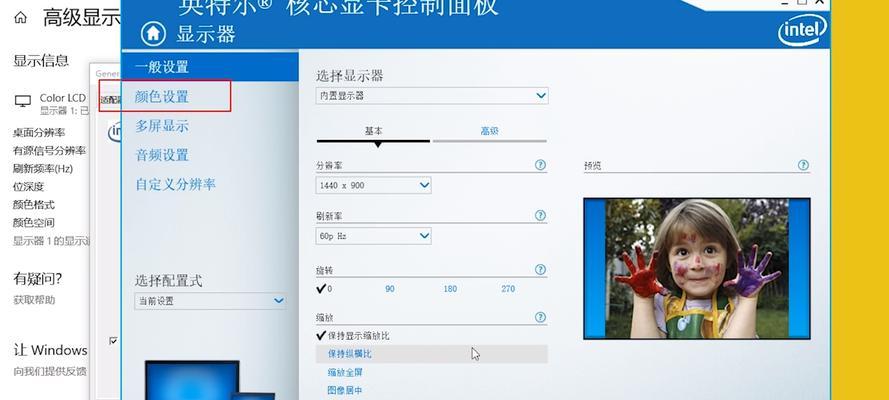Open 多屏显示 in the sidebar
The width and height of the screenshot is (889, 400).
(162, 126)
